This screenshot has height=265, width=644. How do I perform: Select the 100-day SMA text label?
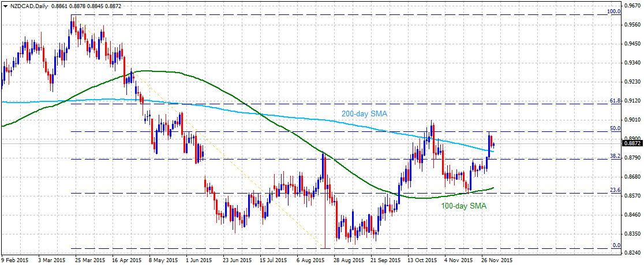click(x=464, y=206)
